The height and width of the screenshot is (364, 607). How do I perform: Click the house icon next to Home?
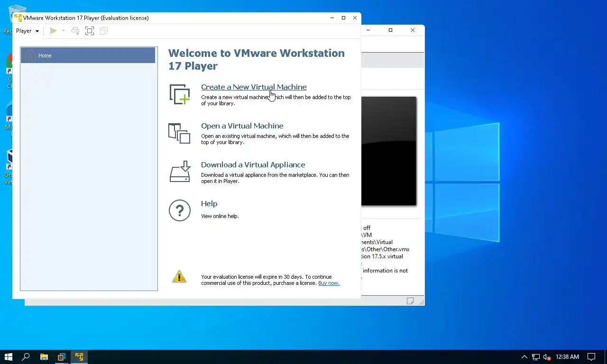[30, 55]
